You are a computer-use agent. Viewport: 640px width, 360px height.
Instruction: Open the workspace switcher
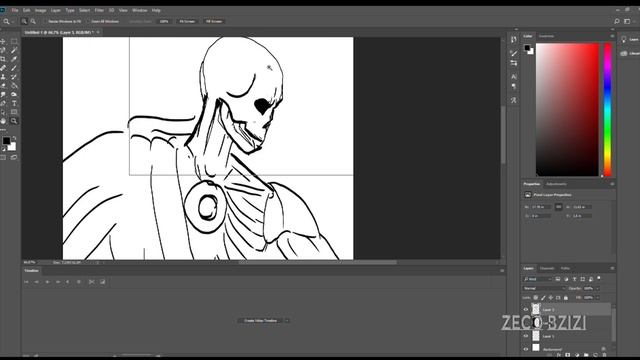[627, 21]
